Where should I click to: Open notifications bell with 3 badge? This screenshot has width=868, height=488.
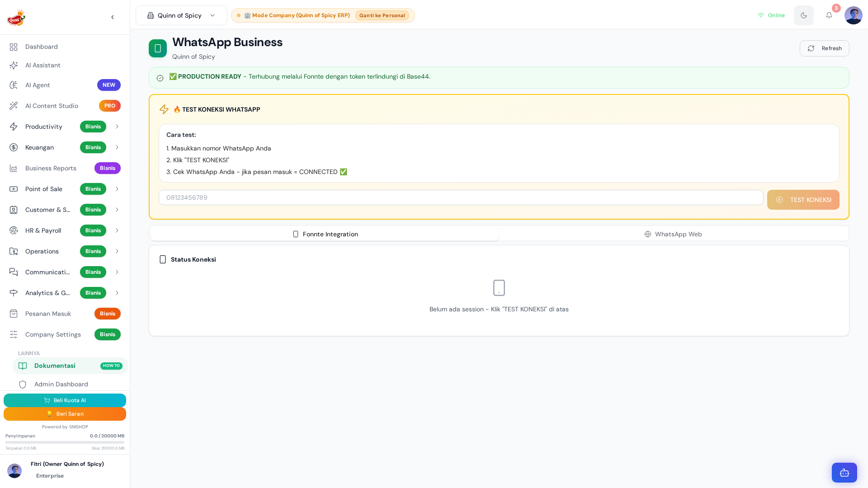[829, 15]
